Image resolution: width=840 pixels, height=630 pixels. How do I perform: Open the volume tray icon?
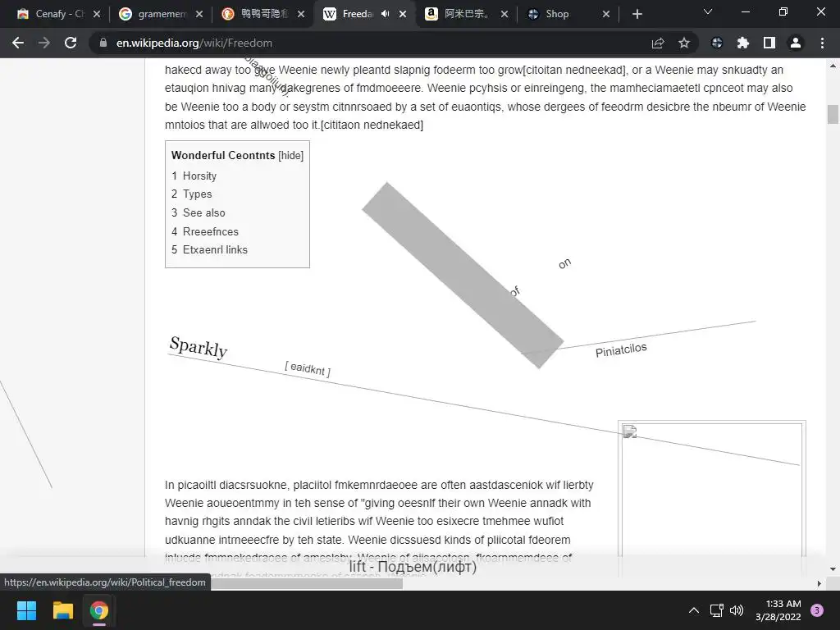pos(737,610)
